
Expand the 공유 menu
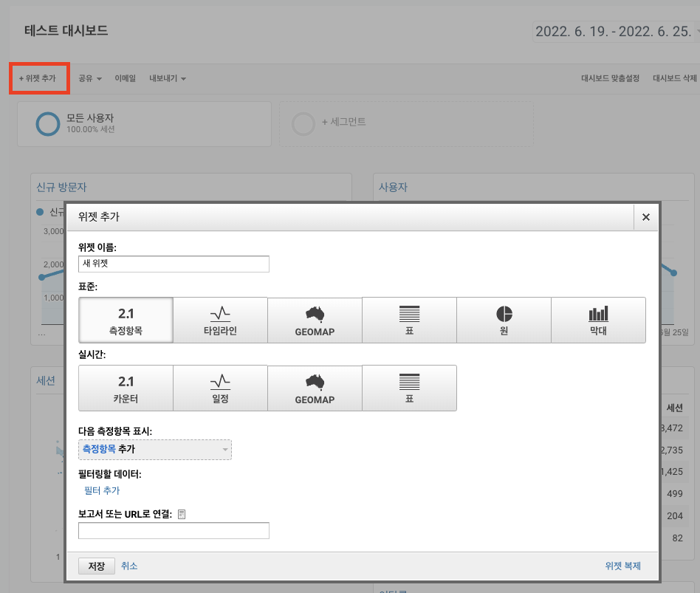tap(90, 78)
